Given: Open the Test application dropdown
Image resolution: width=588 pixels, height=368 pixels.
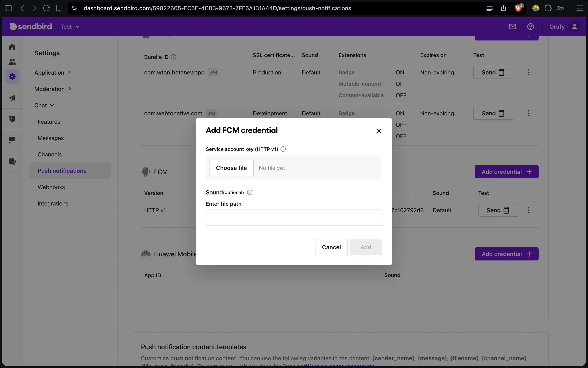Looking at the screenshot, I should pyautogui.click(x=70, y=27).
